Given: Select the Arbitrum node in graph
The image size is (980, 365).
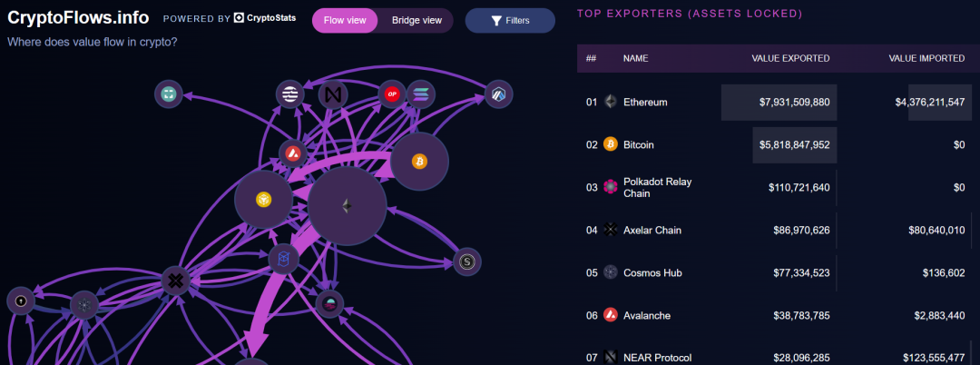Looking at the screenshot, I should (x=498, y=94).
